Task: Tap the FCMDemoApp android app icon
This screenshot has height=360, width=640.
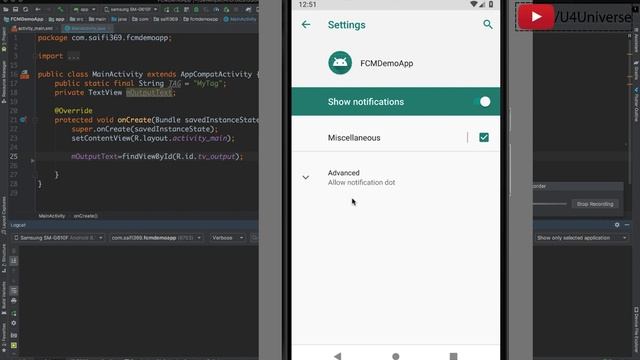Action: (x=340, y=63)
